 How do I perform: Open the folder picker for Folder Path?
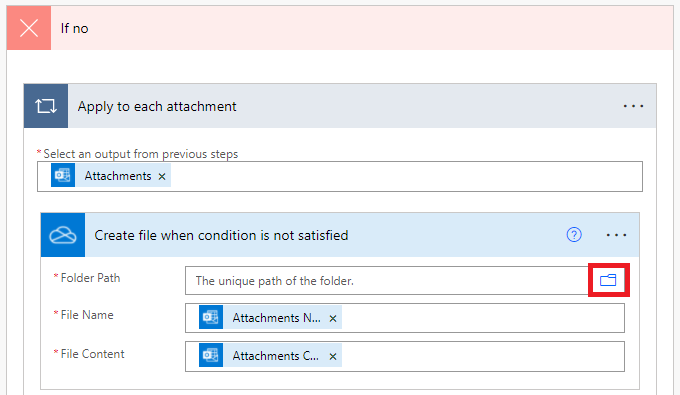coord(608,280)
